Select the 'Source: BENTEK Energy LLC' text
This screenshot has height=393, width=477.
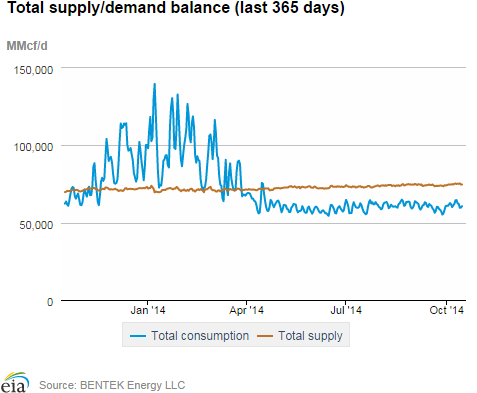click(112, 385)
